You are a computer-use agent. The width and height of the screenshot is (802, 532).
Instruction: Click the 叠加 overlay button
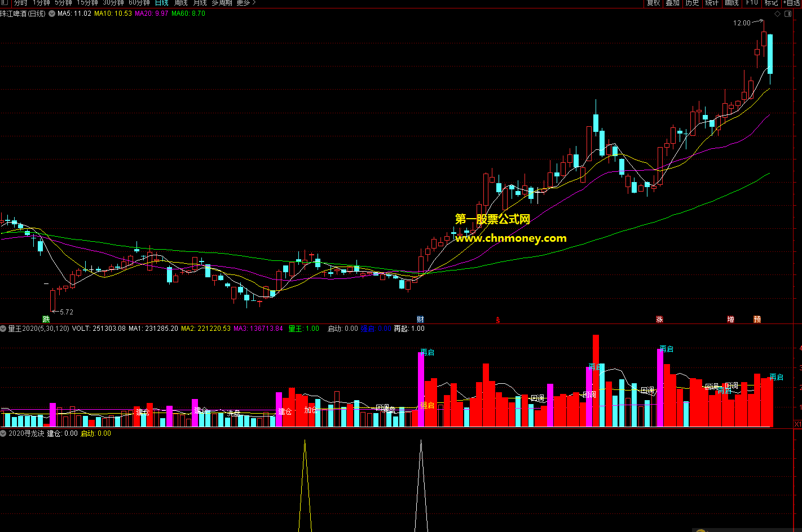pyautogui.click(x=672, y=3)
